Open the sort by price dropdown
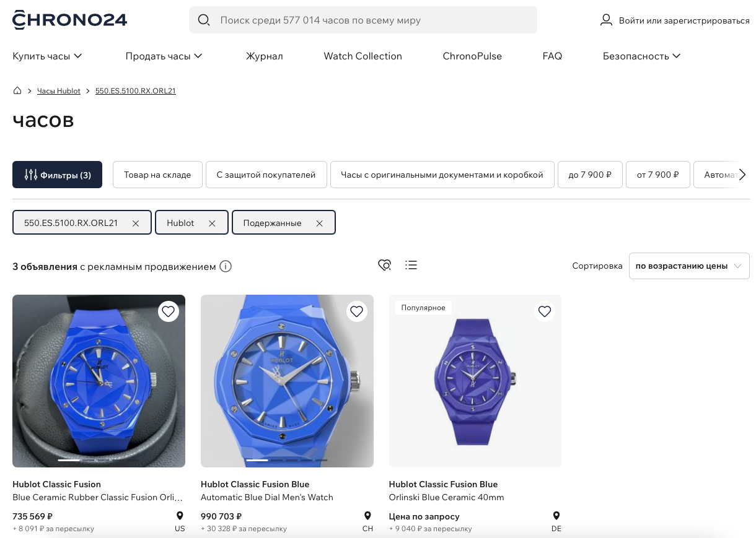 coord(688,266)
